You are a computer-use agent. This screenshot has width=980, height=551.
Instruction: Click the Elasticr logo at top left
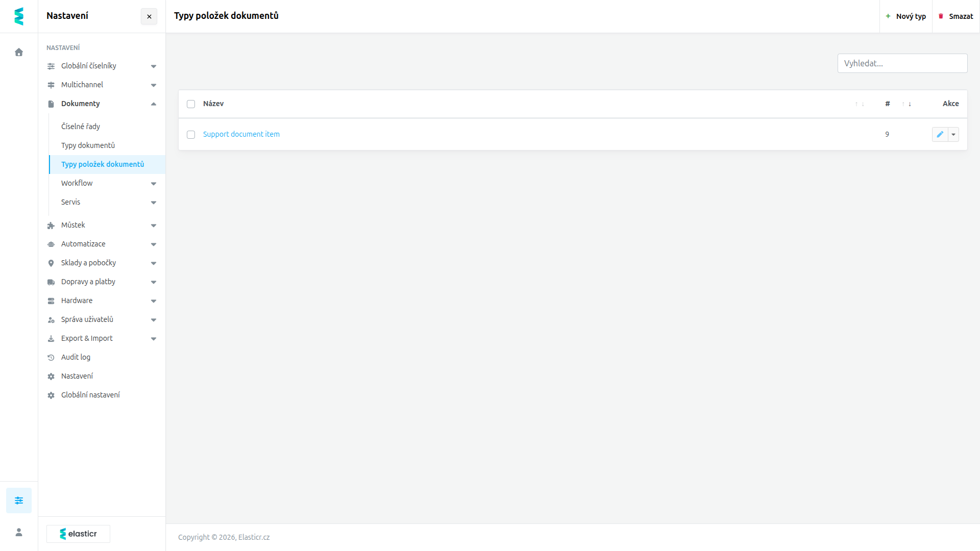(x=19, y=16)
